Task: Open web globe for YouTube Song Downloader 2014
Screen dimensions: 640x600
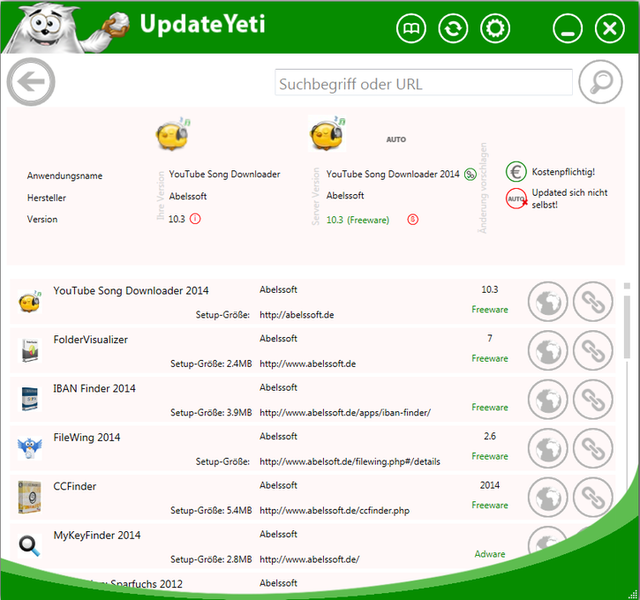Action: pos(548,302)
